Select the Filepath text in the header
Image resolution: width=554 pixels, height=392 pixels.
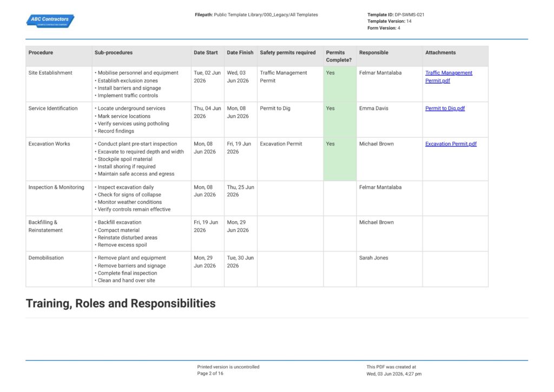(256, 15)
